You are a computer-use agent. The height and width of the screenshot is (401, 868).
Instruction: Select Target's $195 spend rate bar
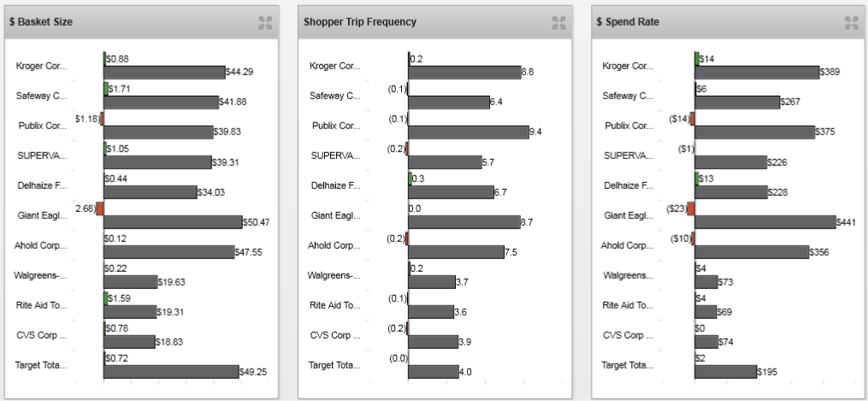pos(725,372)
